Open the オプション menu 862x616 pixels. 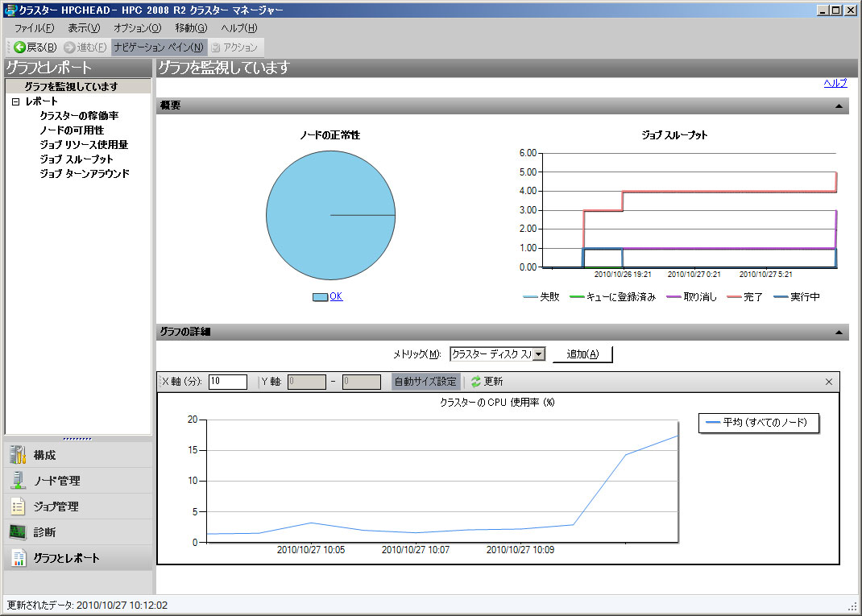(137, 28)
